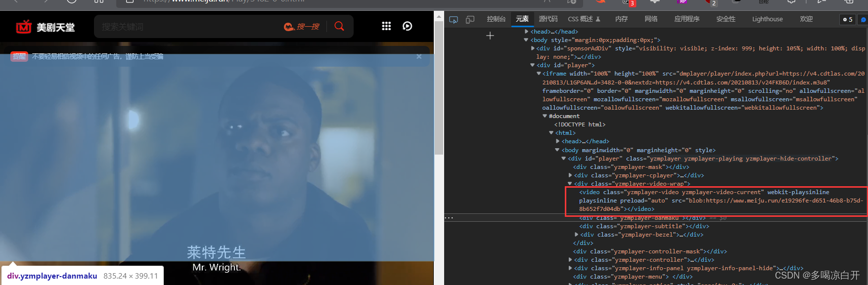The height and width of the screenshot is (285, 868).
Task: Expand the sponsorAdDiv div node
Action: (x=533, y=48)
